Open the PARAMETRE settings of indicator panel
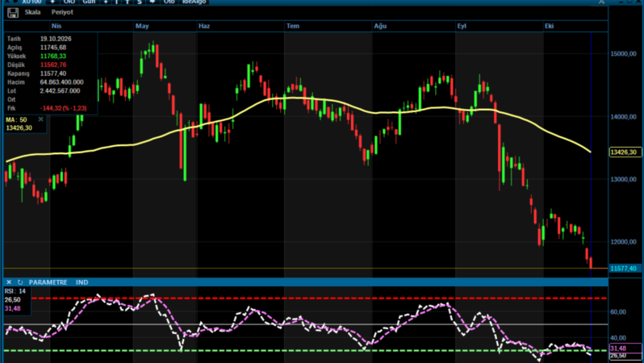The width and height of the screenshot is (644, 363). [48, 282]
